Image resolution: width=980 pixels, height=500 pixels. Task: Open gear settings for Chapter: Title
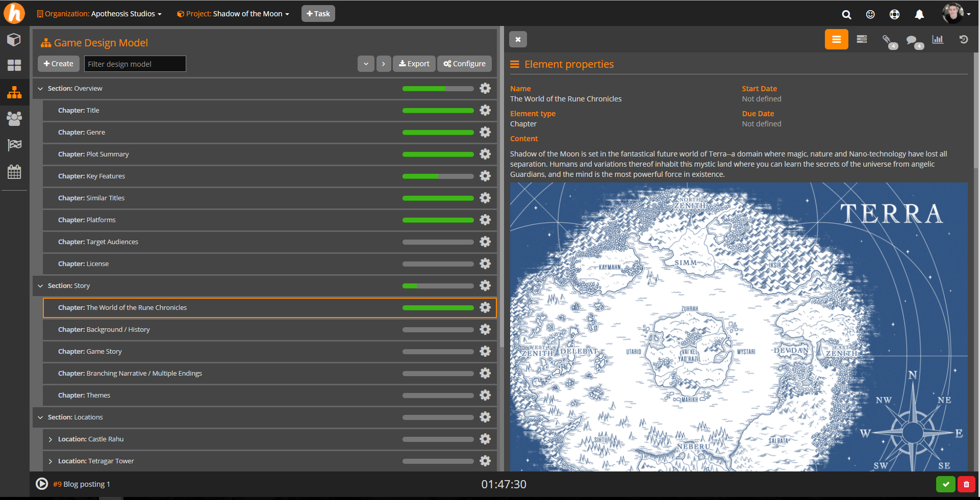(x=485, y=110)
